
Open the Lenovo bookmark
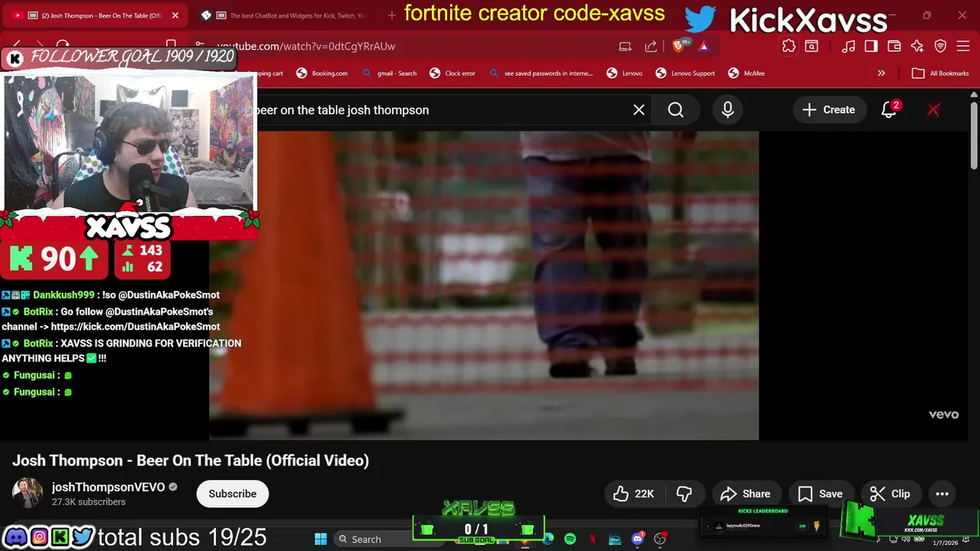tap(625, 73)
